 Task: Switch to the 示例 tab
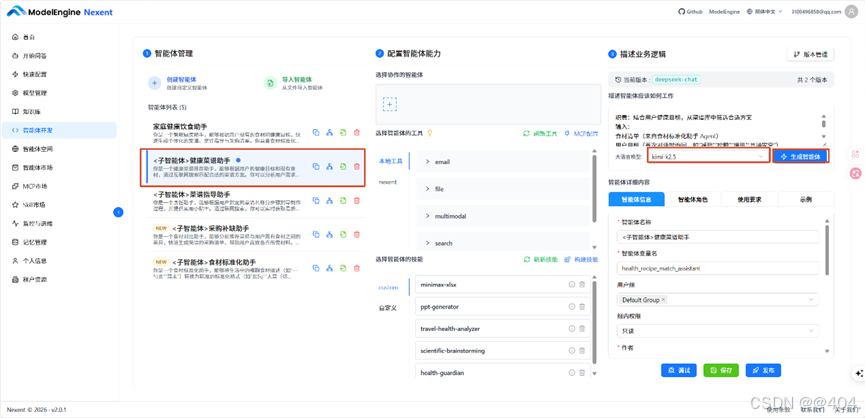pos(805,200)
